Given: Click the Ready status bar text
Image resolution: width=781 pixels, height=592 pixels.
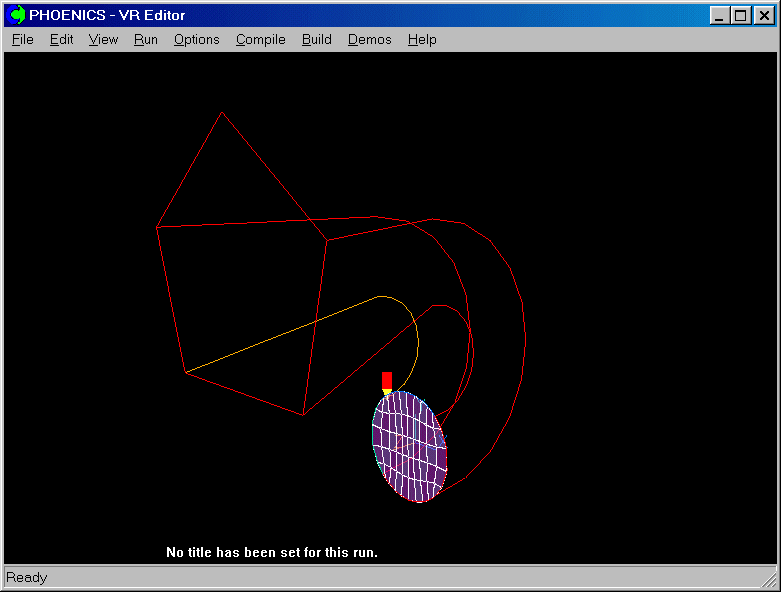Looking at the screenshot, I should coord(27,577).
